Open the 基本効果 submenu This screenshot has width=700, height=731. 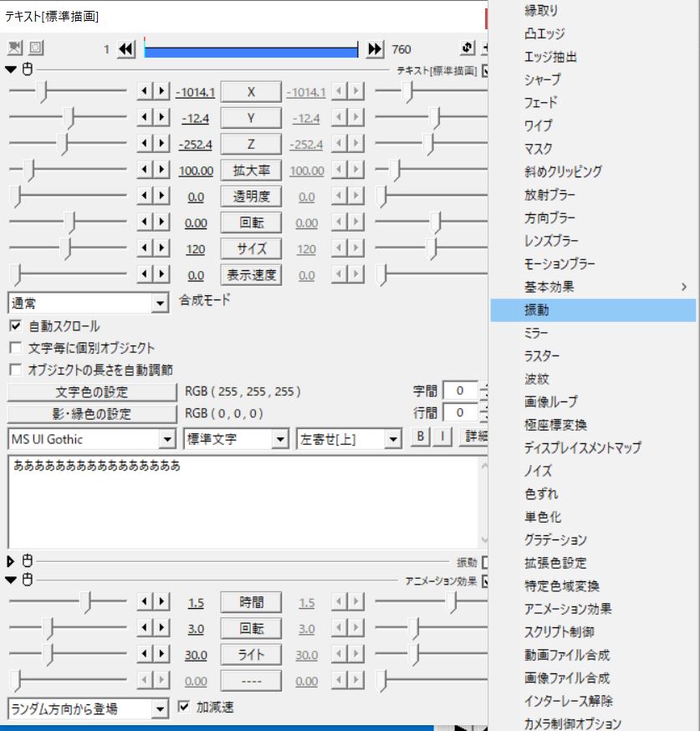tap(593, 287)
